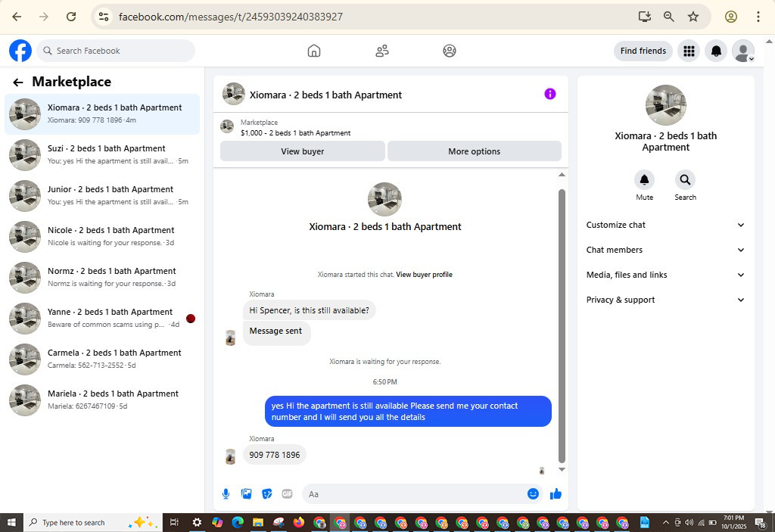Go back in browser history

[17, 17]
